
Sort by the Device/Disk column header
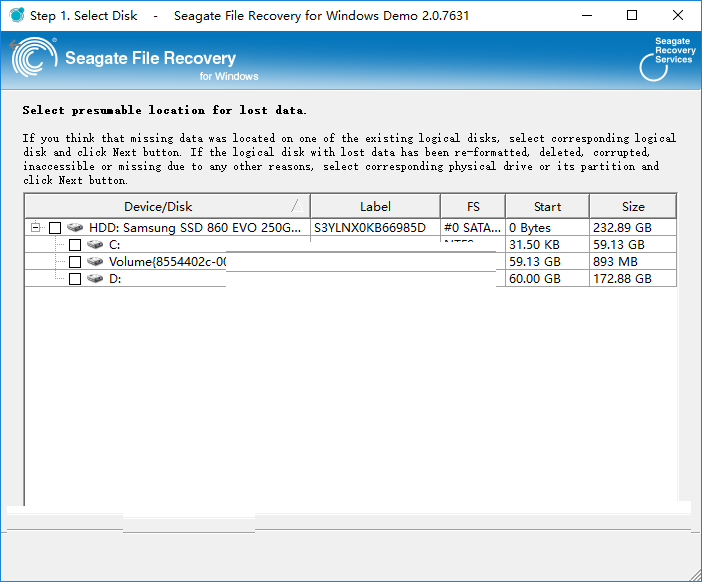point(167,206)
